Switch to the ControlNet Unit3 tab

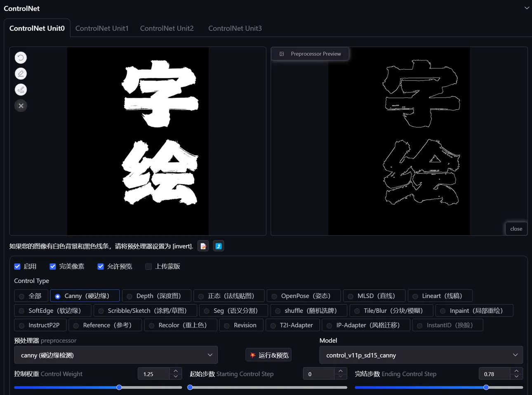235,28
